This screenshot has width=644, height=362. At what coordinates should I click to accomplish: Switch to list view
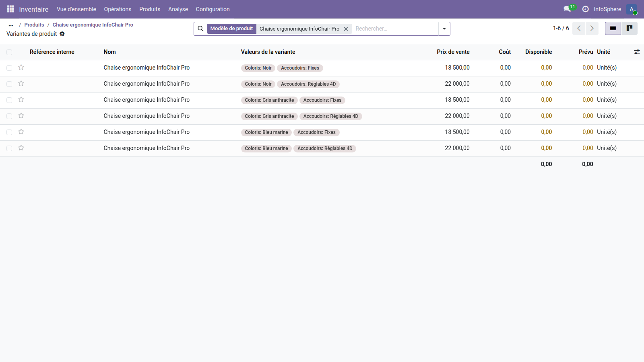point(613,28)
